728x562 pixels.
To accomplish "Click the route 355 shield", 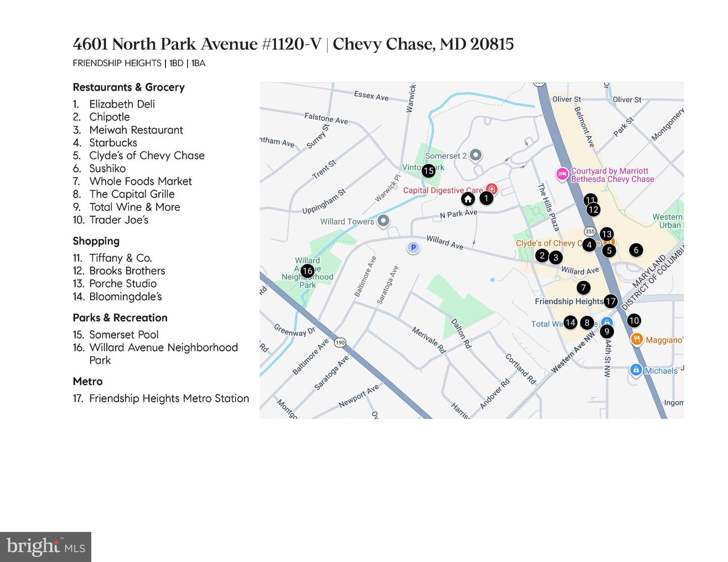I will 590,231.
